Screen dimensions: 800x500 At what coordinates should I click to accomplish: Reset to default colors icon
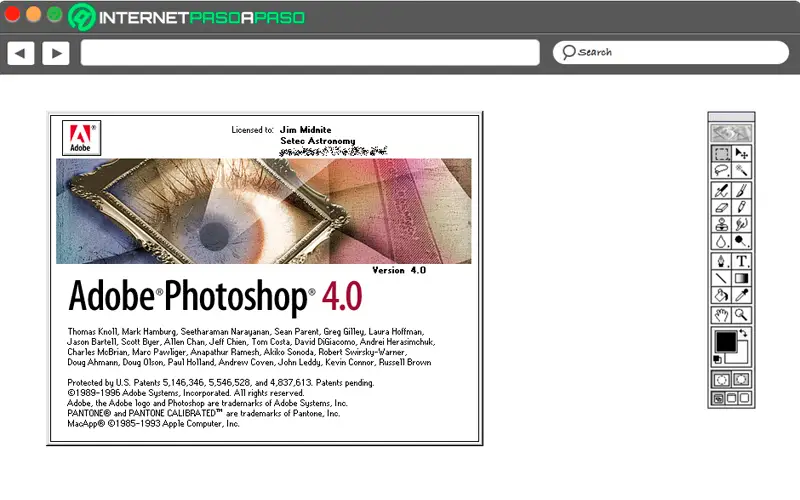coord(717,360)
